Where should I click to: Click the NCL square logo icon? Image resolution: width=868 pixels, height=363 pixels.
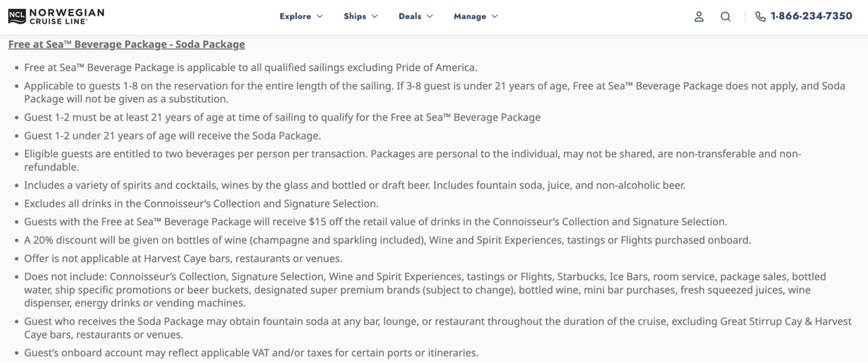[x=17, y=16]
